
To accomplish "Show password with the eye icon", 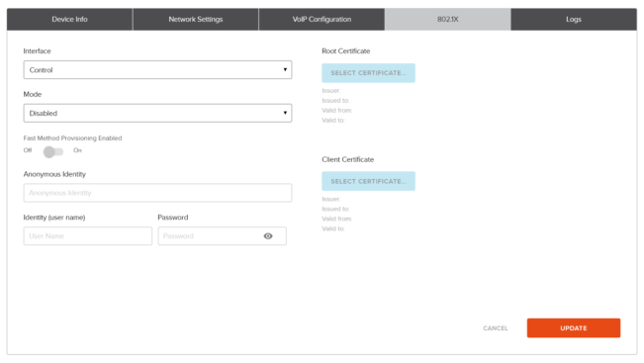I will pos(268,236).
